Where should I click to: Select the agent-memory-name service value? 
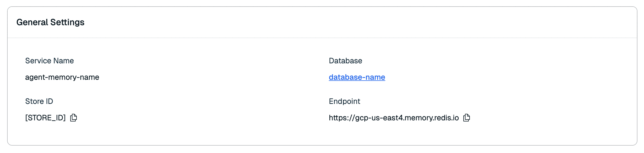coord(62,77)
